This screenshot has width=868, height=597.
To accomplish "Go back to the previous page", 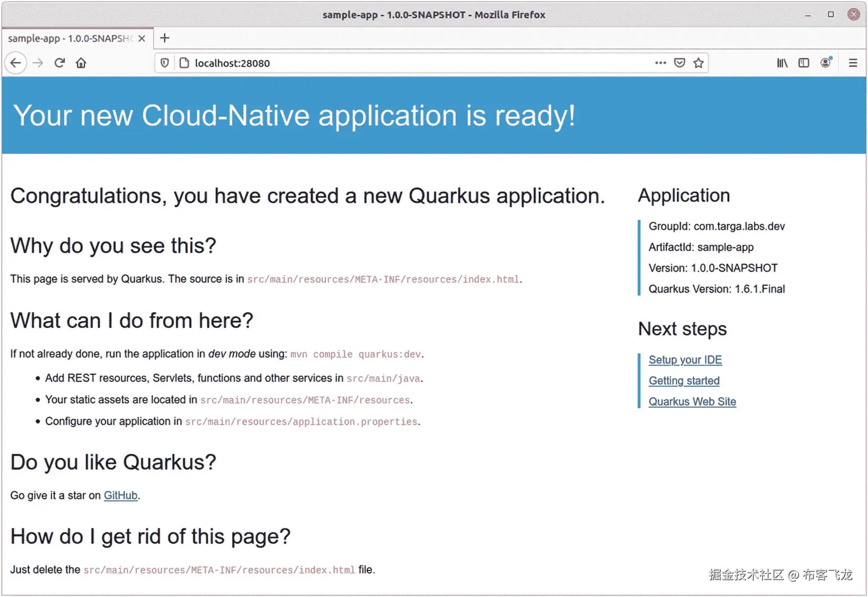I will (x=16, y=63).
